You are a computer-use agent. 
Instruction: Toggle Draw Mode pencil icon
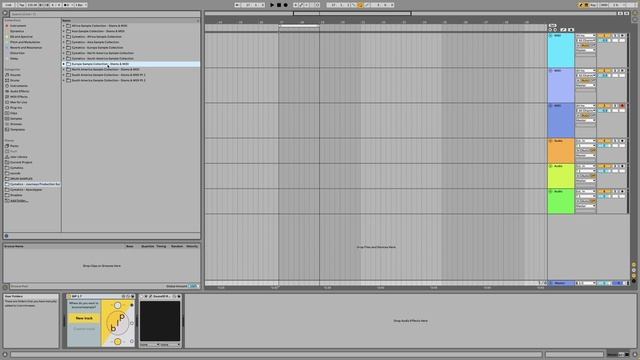(581, 5)
